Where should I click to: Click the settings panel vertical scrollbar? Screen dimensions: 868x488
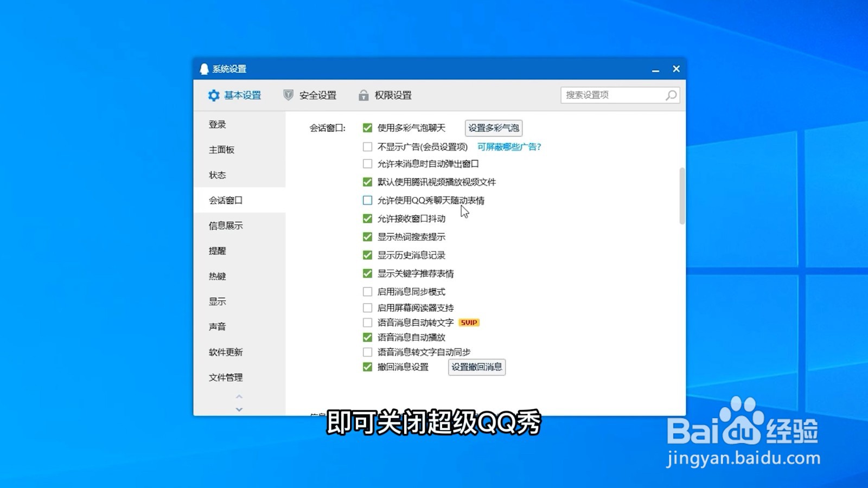pos(682,196)
